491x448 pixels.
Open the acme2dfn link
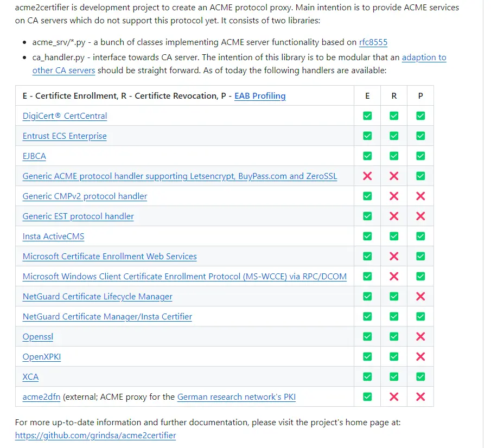(x=42, y=397)
